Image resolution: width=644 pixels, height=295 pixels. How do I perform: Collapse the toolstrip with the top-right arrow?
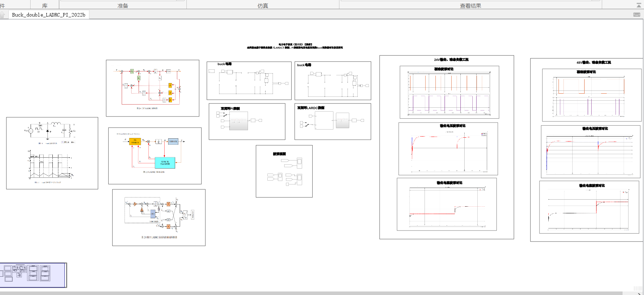pyautogui.click(x=639, y=5)
